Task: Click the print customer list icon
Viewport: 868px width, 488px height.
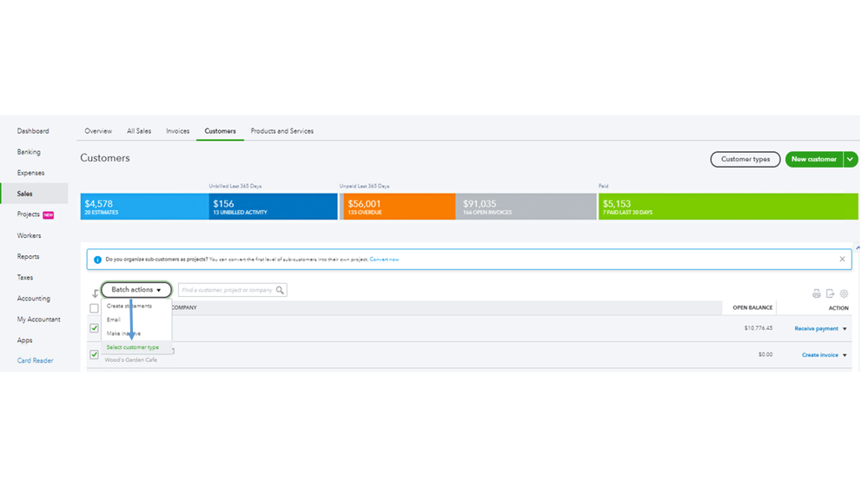Action: [x=816, y=293]
